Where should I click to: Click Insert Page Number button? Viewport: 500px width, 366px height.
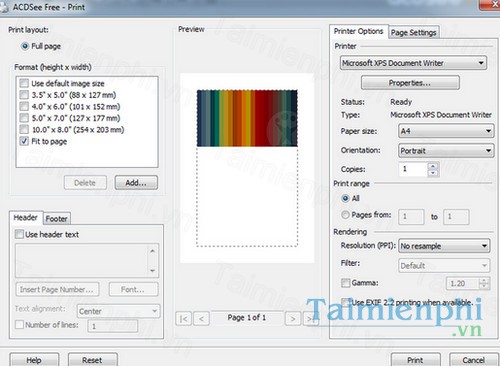57,289
